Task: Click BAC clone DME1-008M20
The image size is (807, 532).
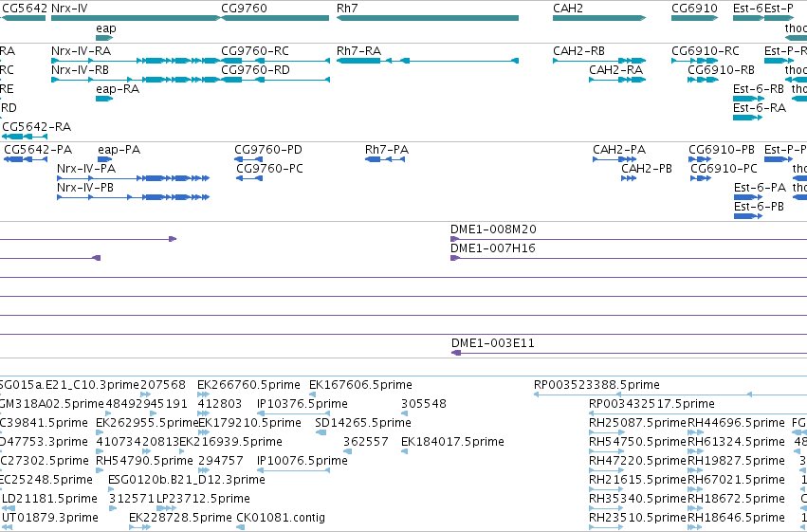Action: [629, 239]
